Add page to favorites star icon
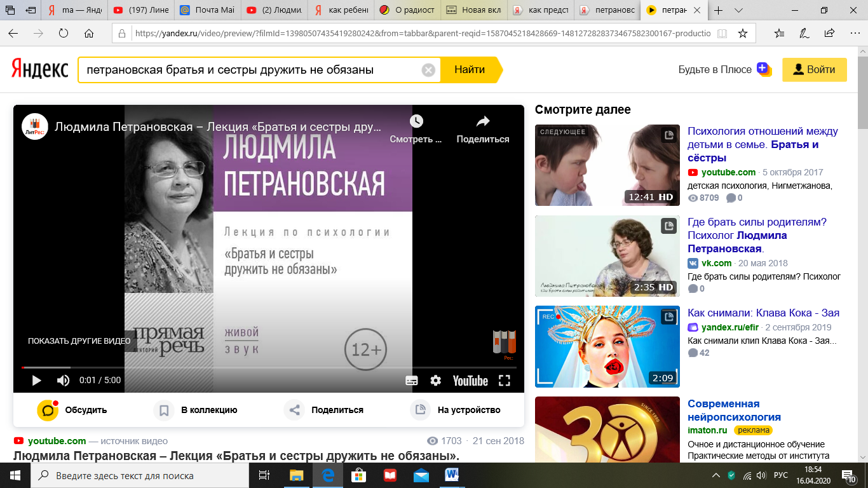Viewport: 868px width, 488px height. point(742,33)
